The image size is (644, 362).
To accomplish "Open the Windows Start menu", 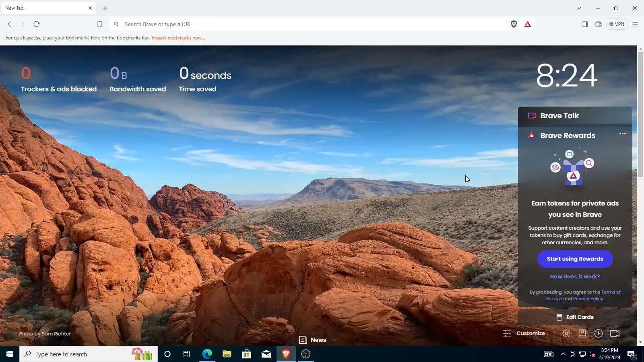I will [x=10, y=354].
